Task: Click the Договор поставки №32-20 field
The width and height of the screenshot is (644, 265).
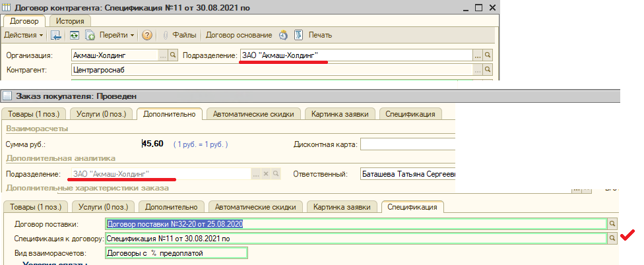Action: tap(356, 224)
